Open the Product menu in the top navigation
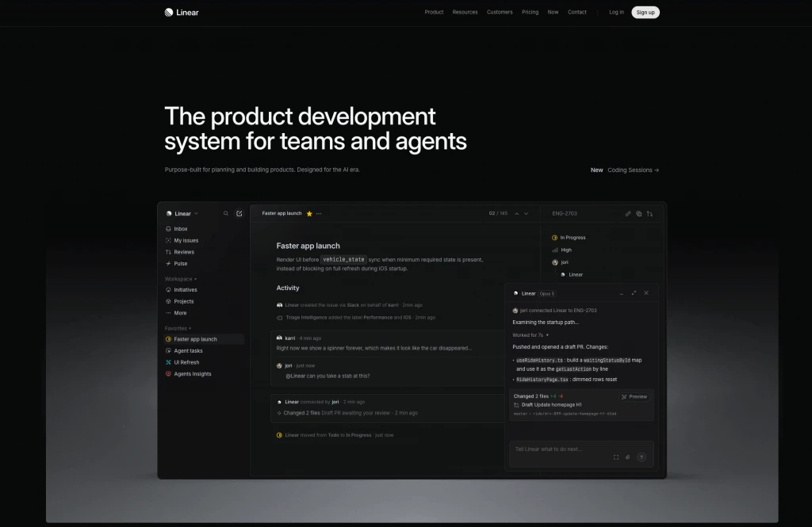Viewport: 812px width, 527px height. coord(434,12)
